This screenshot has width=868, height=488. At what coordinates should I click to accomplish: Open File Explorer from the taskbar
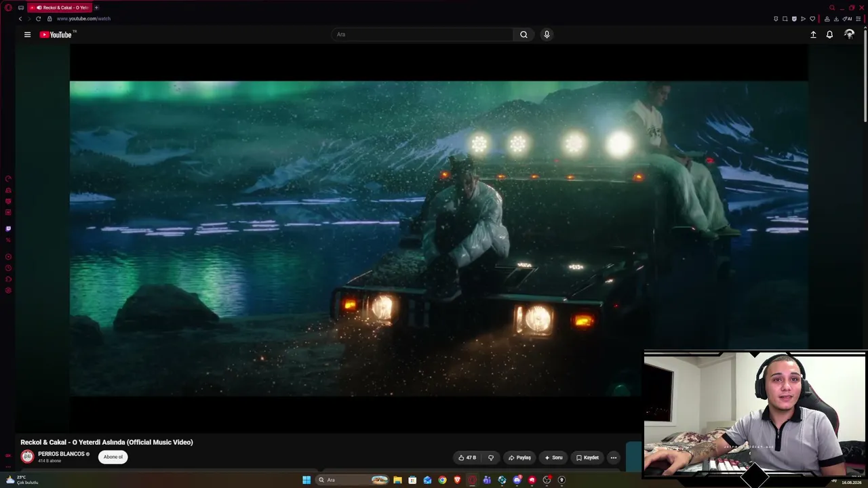coord(397,480)
